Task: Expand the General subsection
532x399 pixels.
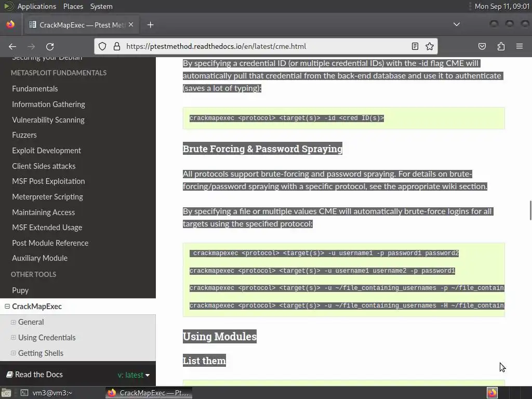Action: point(13,322)
